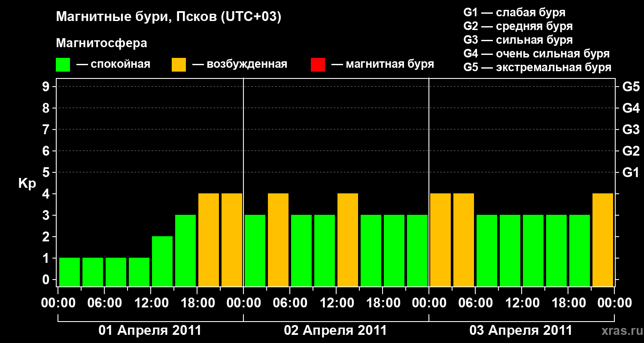This screenshot has width=644, height=343.
Task: Click the '01 Апреля 2011' date label
Action: [x=150, y=331]
